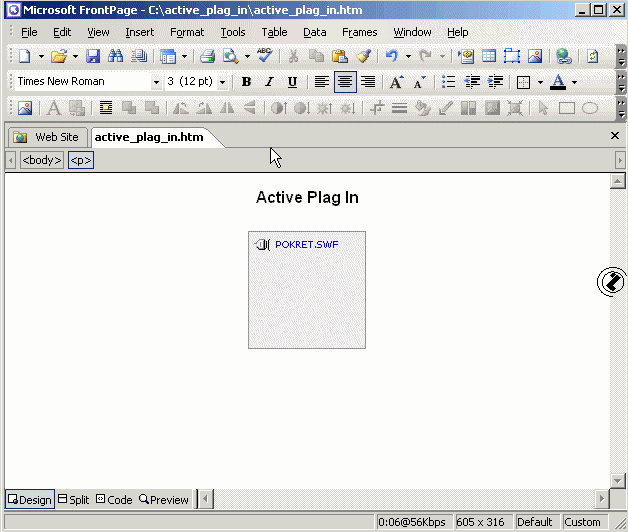Click the POKRET.SWF link

[x=306, y=245]
